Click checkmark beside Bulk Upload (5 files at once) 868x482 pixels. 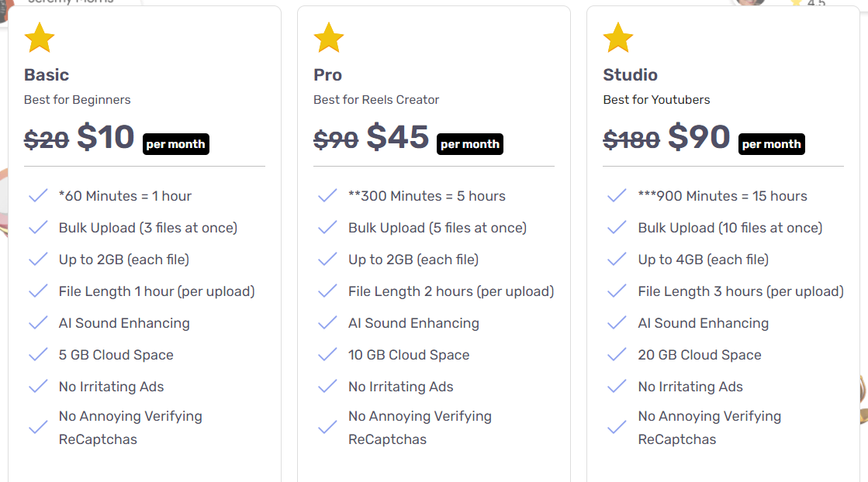click(x=327, y=228)
